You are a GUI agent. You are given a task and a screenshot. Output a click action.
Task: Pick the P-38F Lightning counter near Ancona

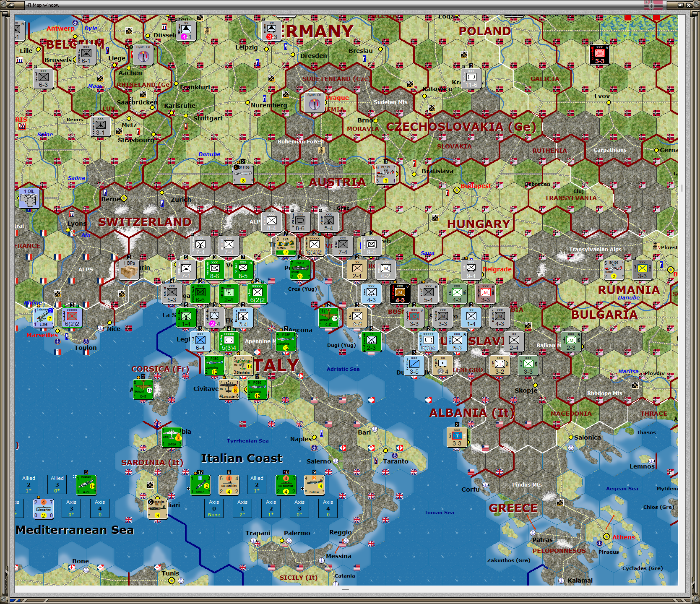[x=286, y=341]
